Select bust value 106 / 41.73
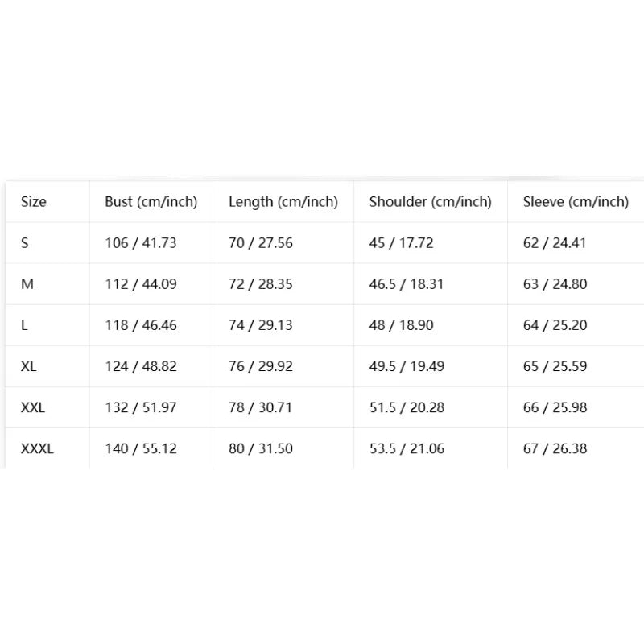Screen dimensions: 644x644 (x=141, y=243)
